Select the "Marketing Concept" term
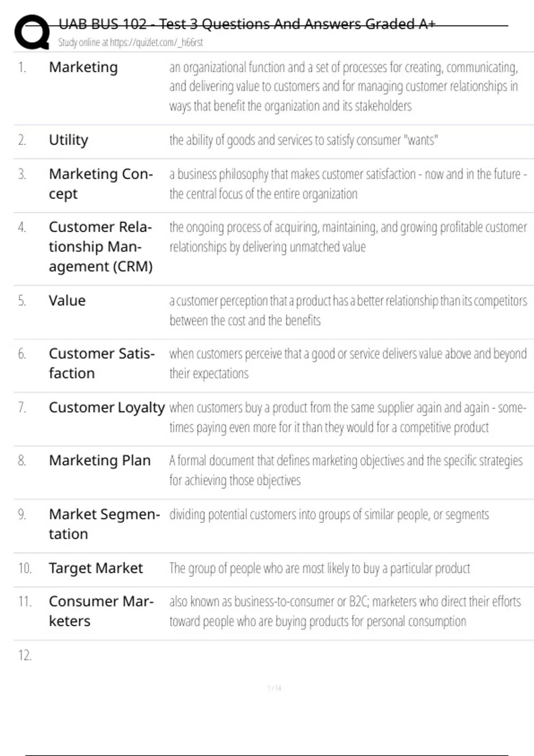This screenshot has width=534, height=756. [101, 184]
